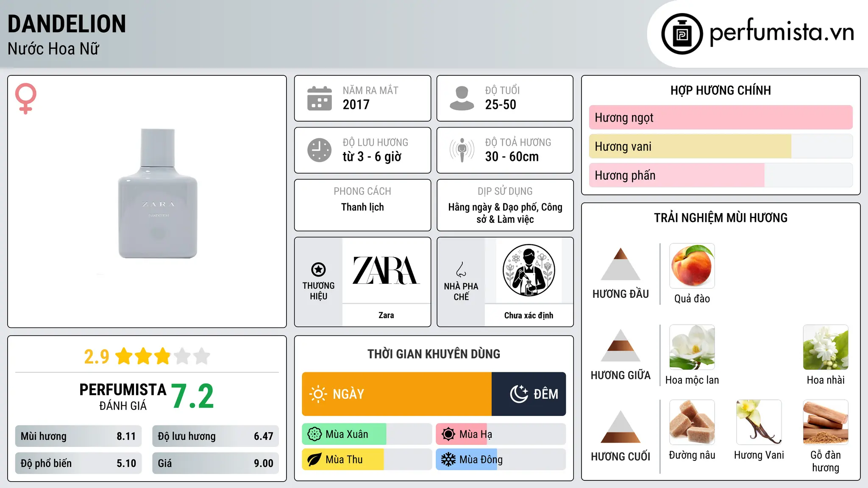Viewport: 868px width, 488px height.
Task: Click the top-note pyramid icon above Hương đầu
Action: (620, 264)
